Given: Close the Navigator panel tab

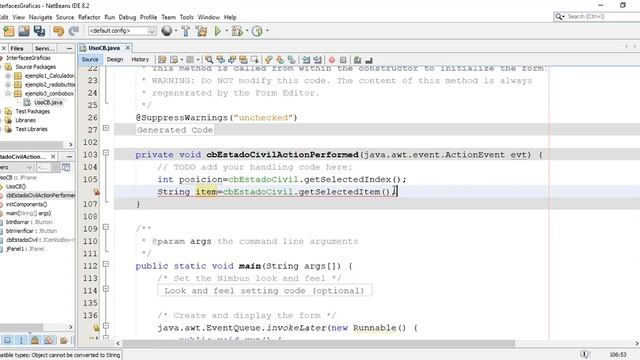Looking at the screenshot, I should pos(53,157).
